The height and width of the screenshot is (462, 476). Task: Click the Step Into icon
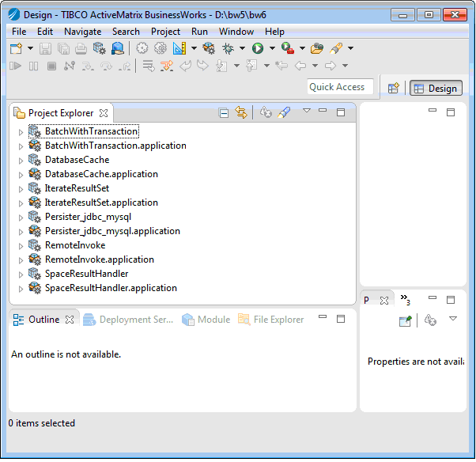coord(88,66)
